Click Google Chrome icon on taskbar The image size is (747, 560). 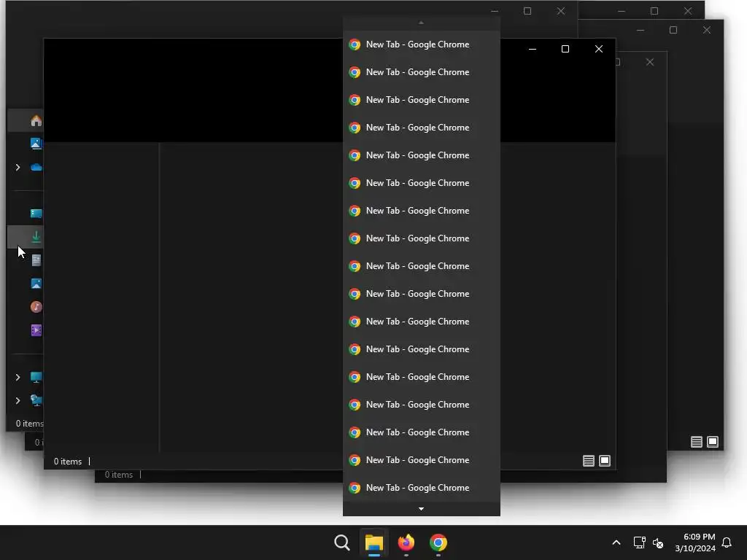tap(438, 542)
